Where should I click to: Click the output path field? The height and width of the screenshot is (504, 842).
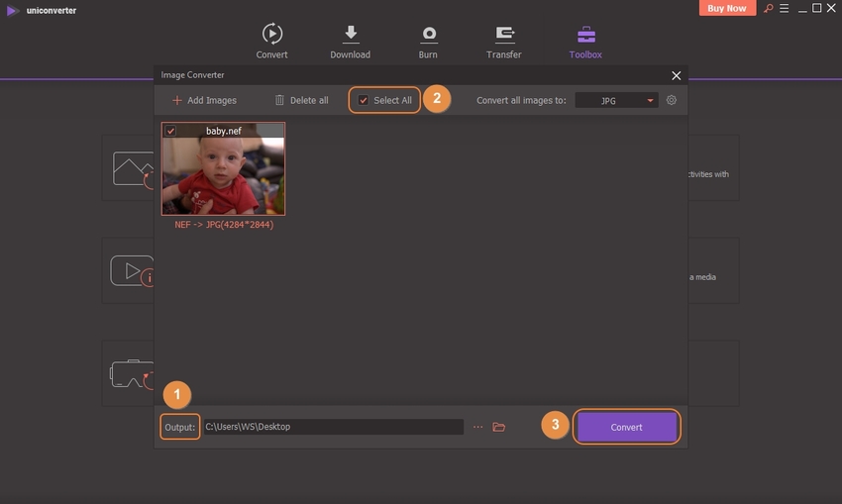pos(333,427)
